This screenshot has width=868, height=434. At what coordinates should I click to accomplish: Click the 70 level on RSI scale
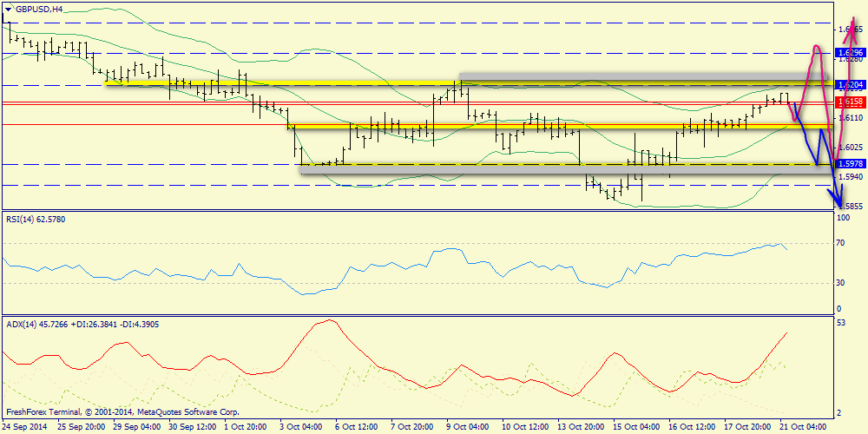click(x=840, y=243)
